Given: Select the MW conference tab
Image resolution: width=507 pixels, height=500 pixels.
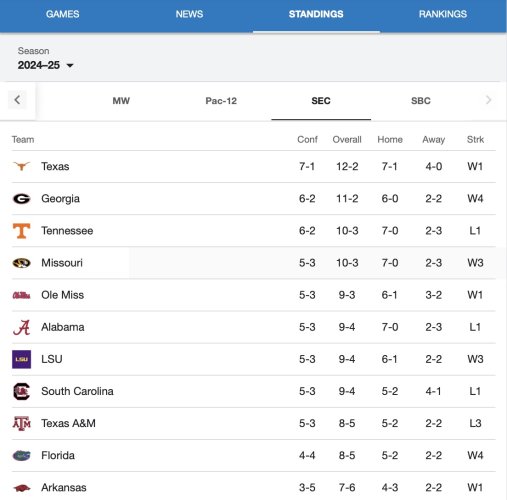Looking at the screenshot, I should [121, 101].
